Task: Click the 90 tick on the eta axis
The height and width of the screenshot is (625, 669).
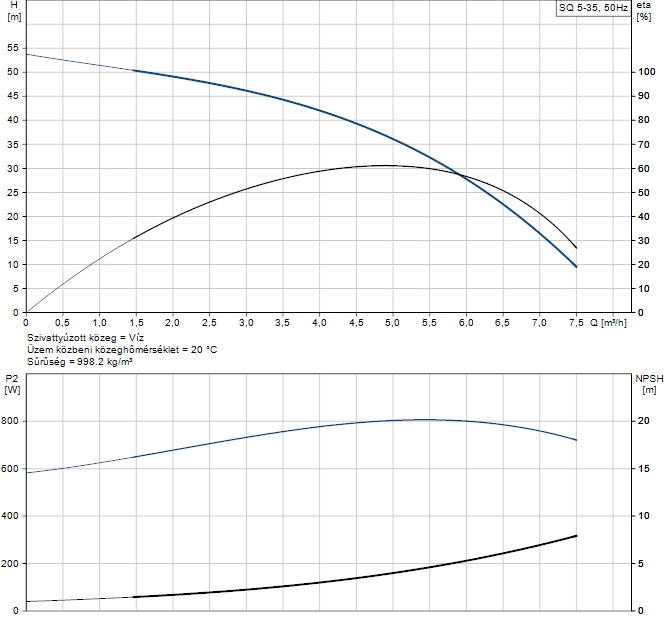Action: point(643,96)
